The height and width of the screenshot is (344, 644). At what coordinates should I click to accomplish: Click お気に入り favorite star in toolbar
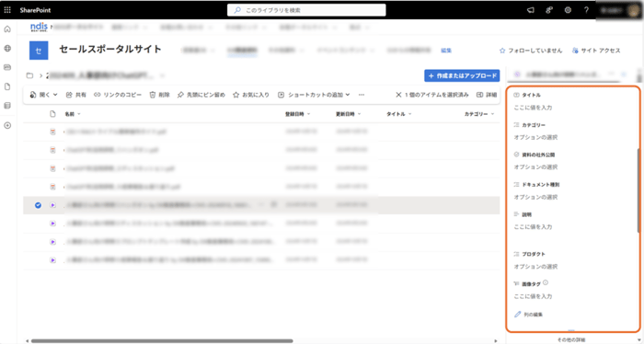(251, 95)
